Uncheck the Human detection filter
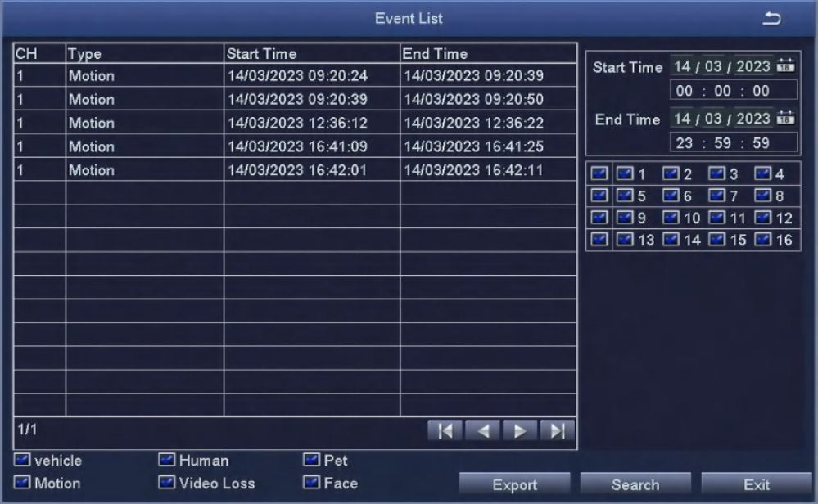 (167, 461)
